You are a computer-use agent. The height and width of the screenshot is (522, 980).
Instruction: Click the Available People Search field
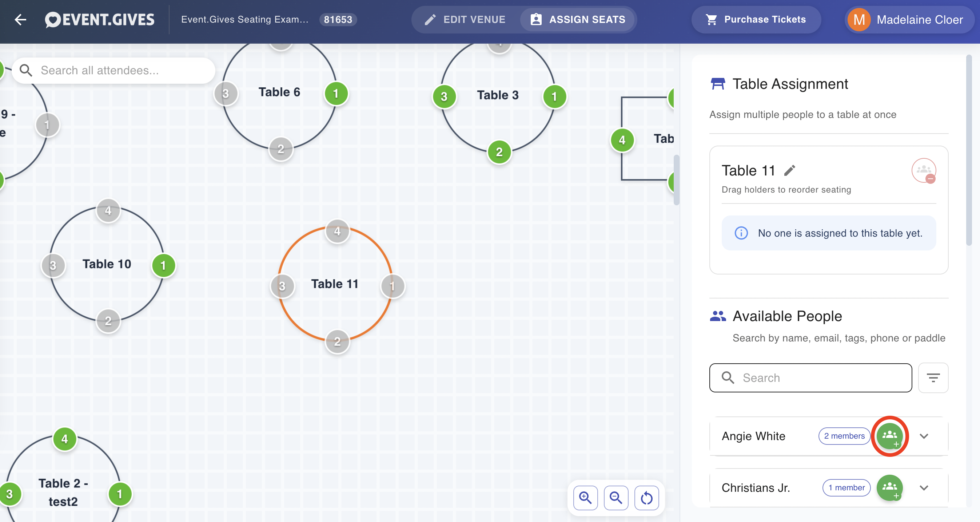click(810, 378)
